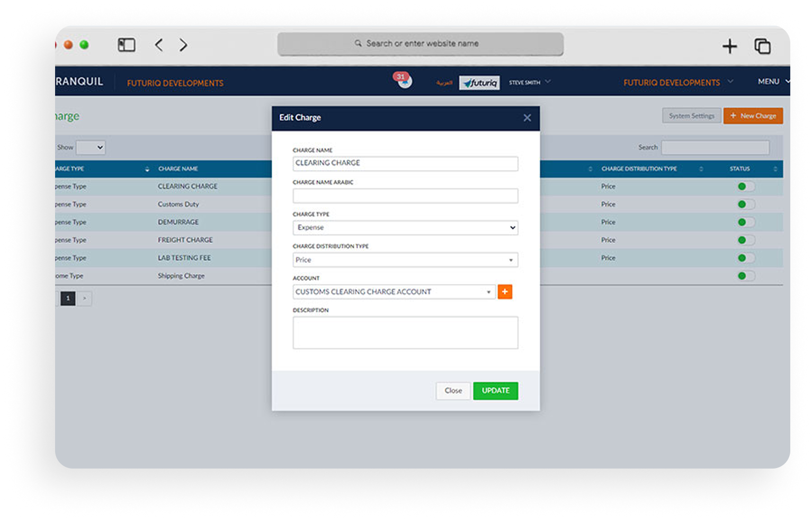Expand the Charge Distribution Type dropdown
This screenshot has width=812, height=520.
click(405, 260)
